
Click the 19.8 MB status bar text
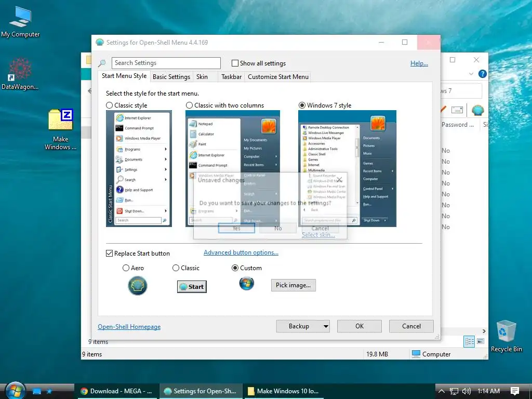[x=377, y=354]
